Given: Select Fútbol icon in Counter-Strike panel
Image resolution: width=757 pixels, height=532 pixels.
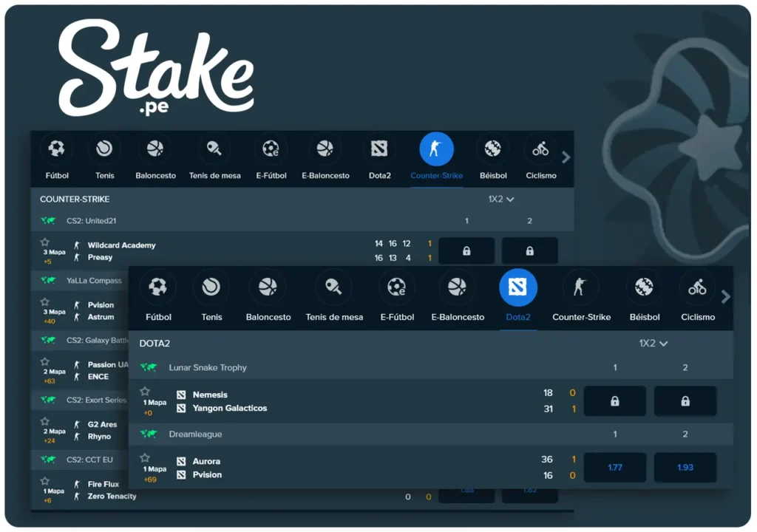Looking at the screenshot, I should [x=56, y=149].
